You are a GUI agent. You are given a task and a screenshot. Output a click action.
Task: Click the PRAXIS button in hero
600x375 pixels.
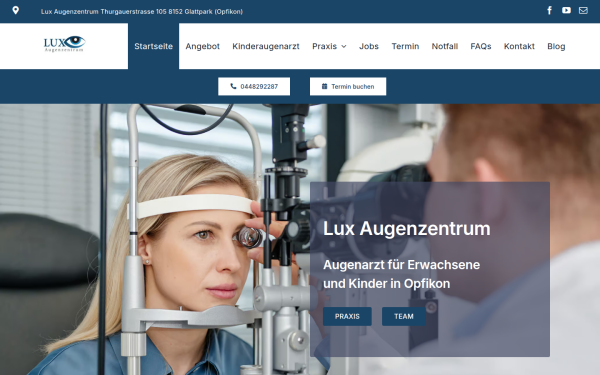point(347,316)
